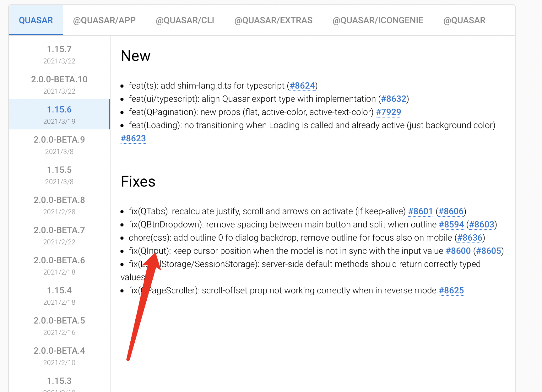The width and height of the screenshot is (542, 392).
Task: Open pull request link #8624
Action: click(302, 85)
